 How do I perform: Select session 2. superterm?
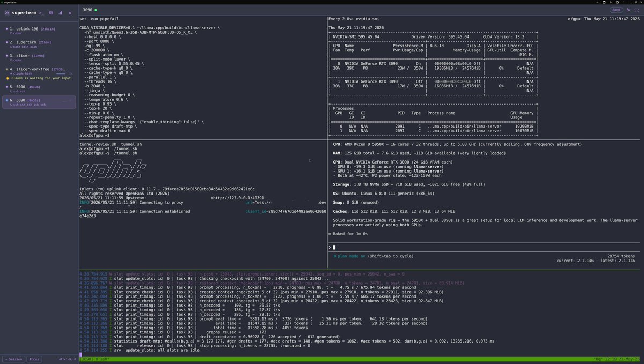39,44
